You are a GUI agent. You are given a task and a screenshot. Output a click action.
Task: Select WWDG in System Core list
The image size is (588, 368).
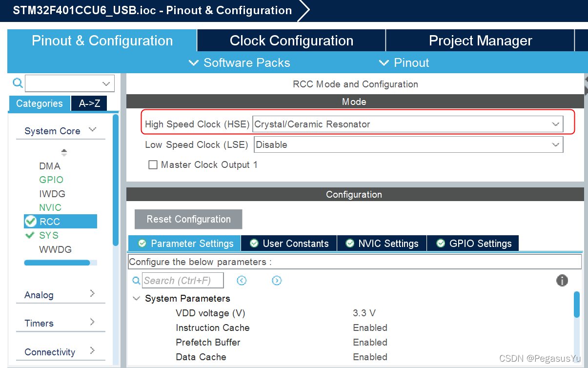[55, 249]
